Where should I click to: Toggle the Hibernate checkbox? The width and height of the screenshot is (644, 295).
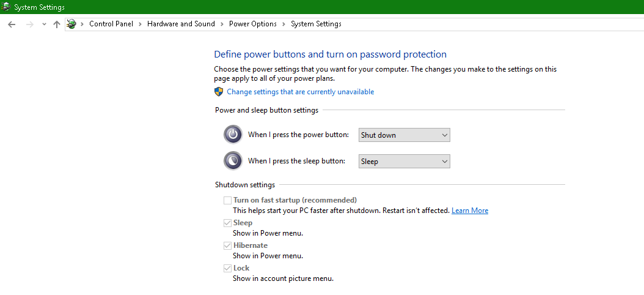227,245
